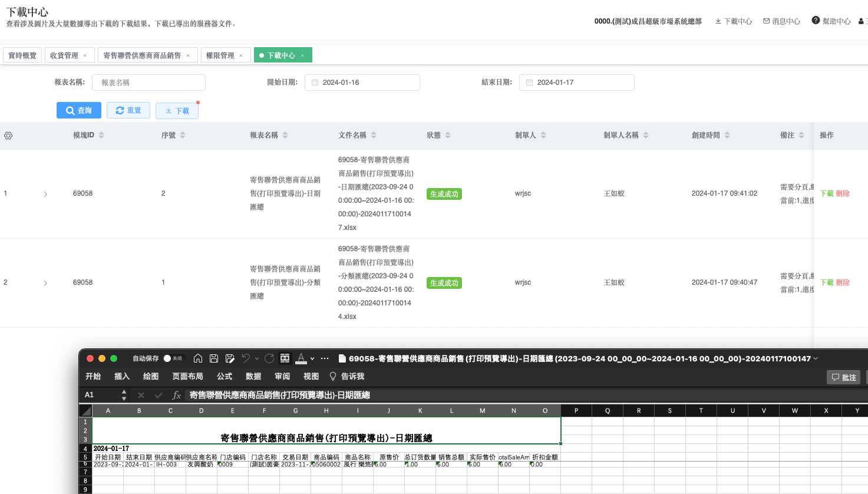Click the Excel save icon

[x=214, y=358]
